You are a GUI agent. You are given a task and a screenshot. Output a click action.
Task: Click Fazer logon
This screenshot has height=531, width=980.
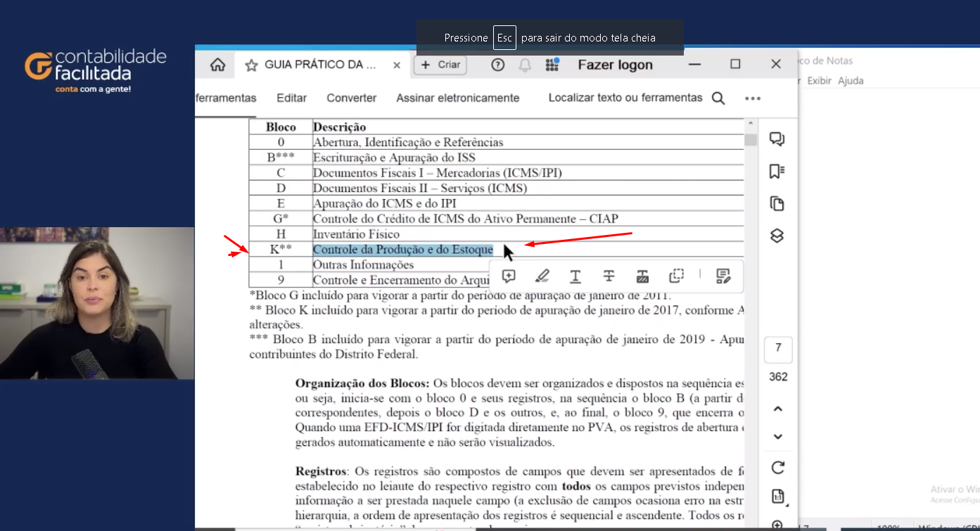tap(615, 65)
